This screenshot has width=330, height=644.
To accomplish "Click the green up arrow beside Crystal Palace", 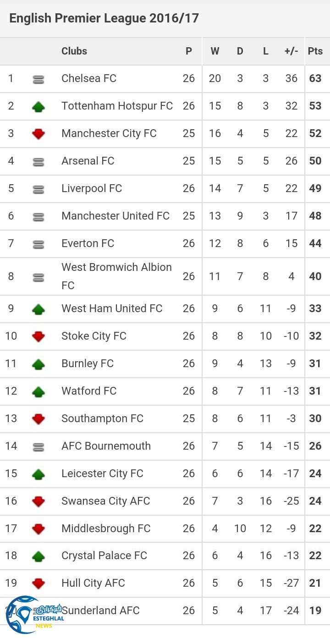I will click(x=38, y=556).
